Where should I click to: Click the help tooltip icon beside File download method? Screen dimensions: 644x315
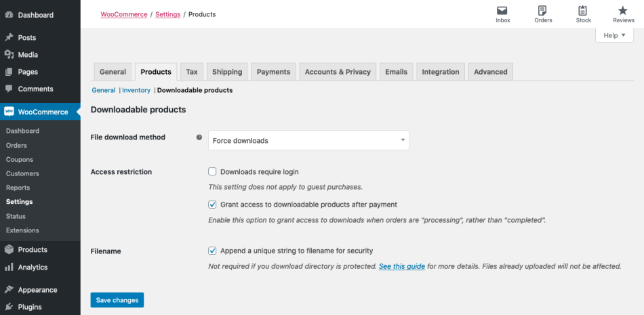(x=199, y=138)
